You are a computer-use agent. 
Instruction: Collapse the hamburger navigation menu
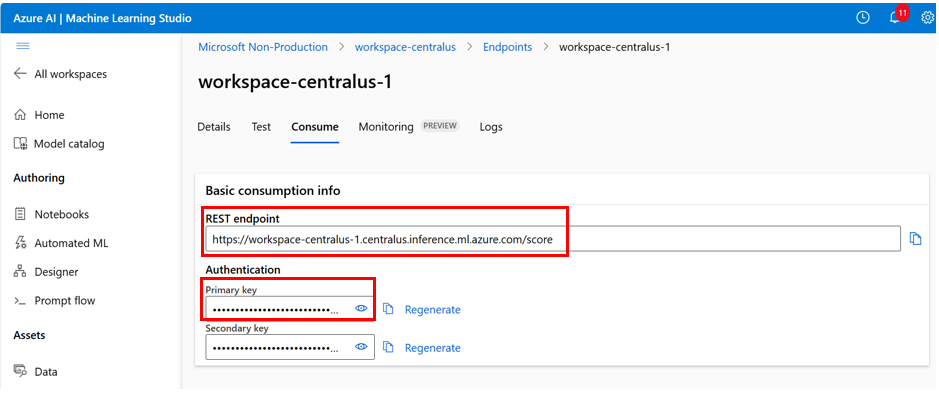(23, 46)
